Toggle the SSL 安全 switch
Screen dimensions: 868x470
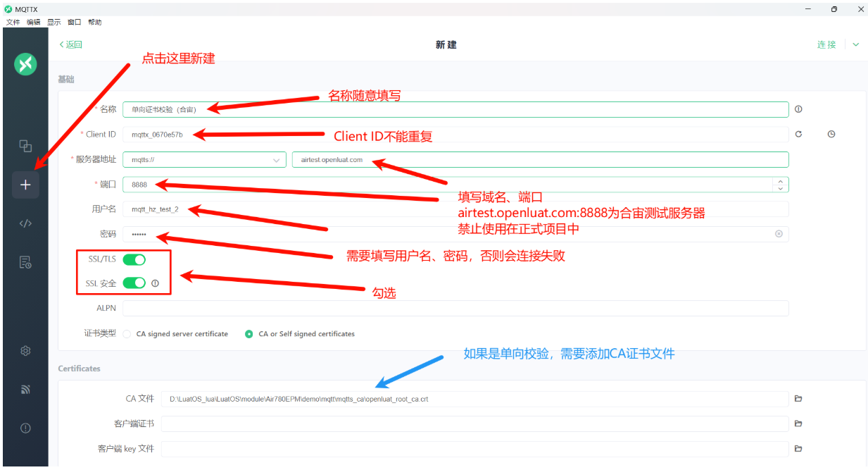[134, 283]
